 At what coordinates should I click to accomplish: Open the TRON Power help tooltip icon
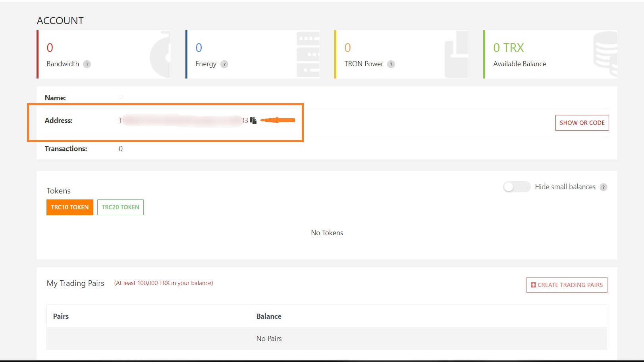(x=391, y=64)
